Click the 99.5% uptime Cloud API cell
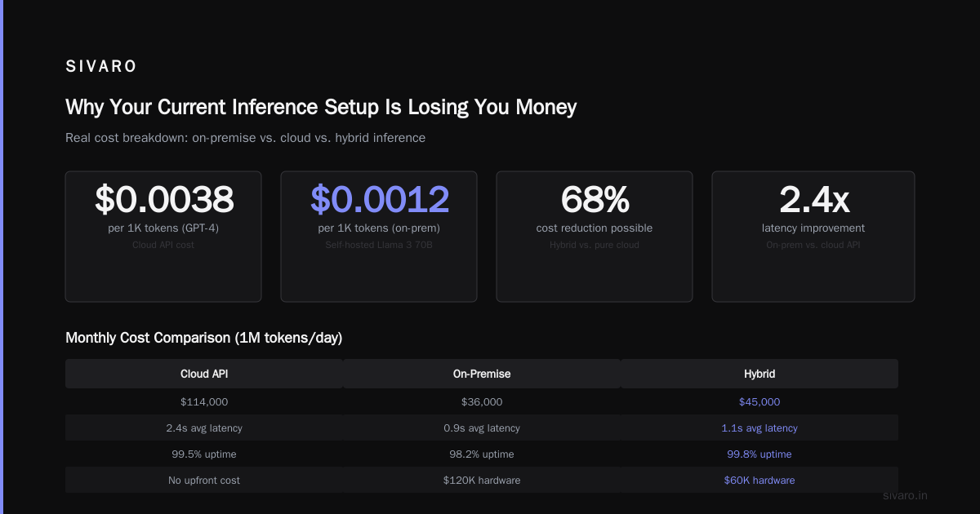 click(x=204, y=454)
